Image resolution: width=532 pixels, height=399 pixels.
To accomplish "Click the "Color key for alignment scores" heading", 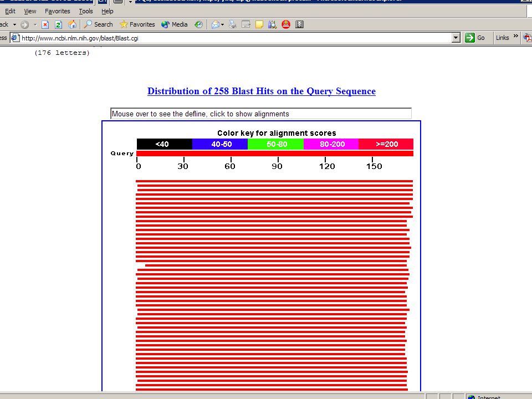I will click(x=277, y=133).
